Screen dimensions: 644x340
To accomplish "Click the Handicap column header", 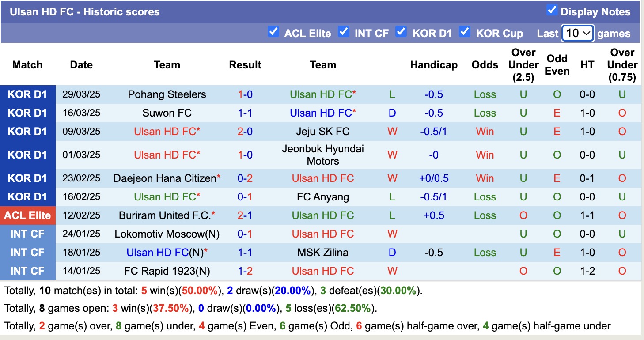I will [x=434, y=64].
